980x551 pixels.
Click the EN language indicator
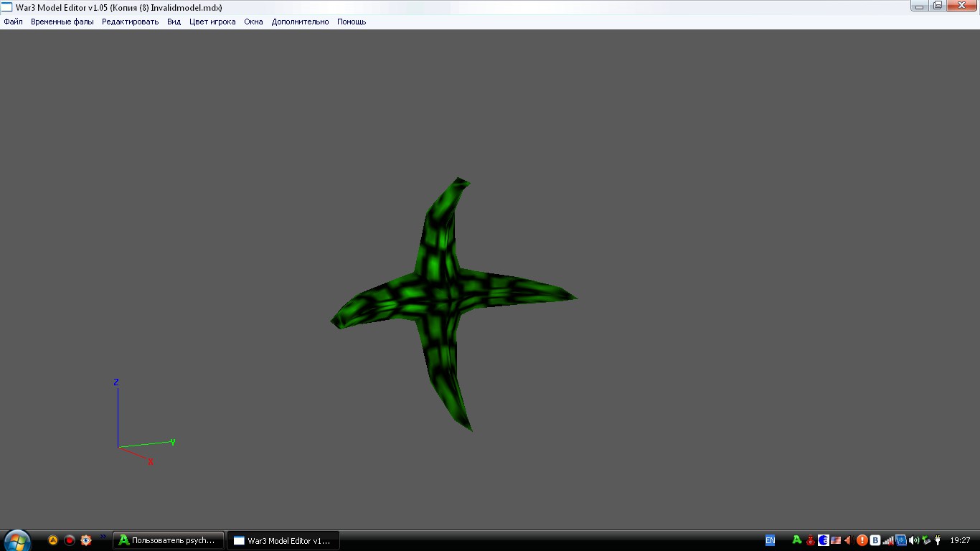tap(770, 540)
